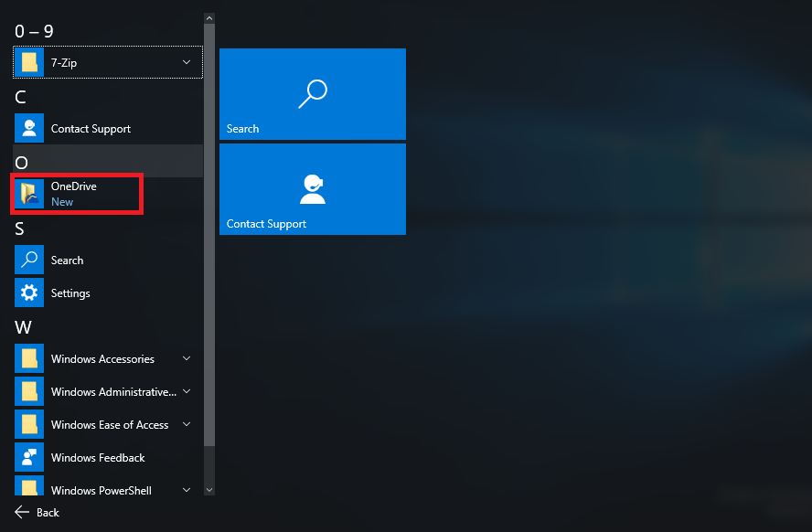Image resolution: width=812 pixels, height=532 pixels.
Task: Select the 7-Zip text label
Action: pos(64,63)
